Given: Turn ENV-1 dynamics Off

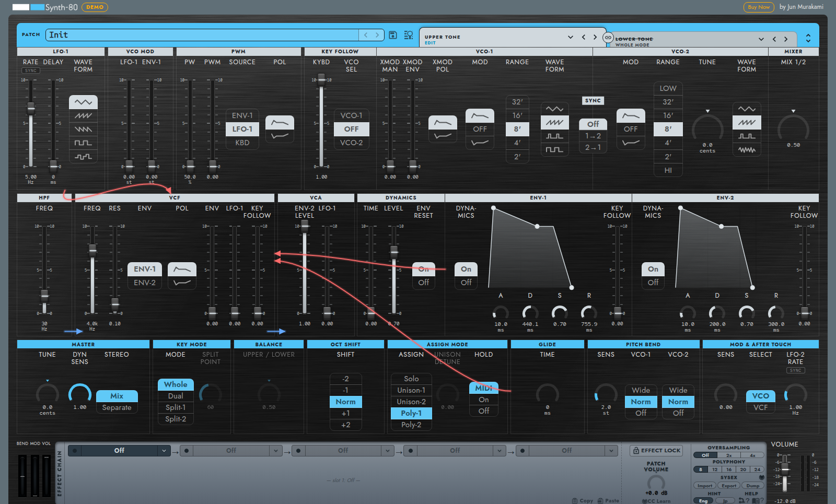Looking at the screenshot, I should (466, 283).
